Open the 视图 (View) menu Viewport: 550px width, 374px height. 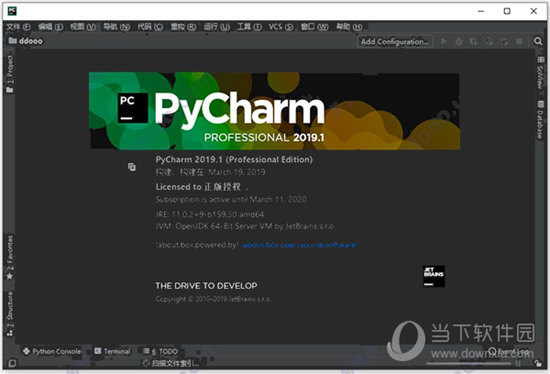83,27
